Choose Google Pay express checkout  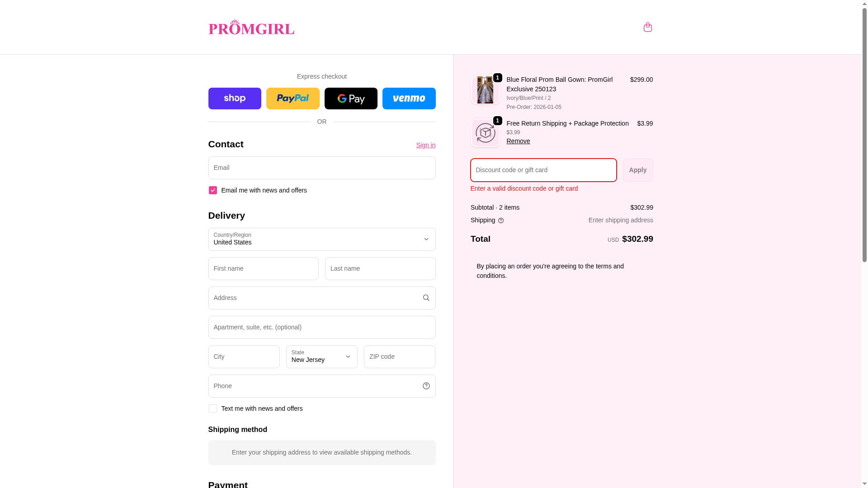351,99
